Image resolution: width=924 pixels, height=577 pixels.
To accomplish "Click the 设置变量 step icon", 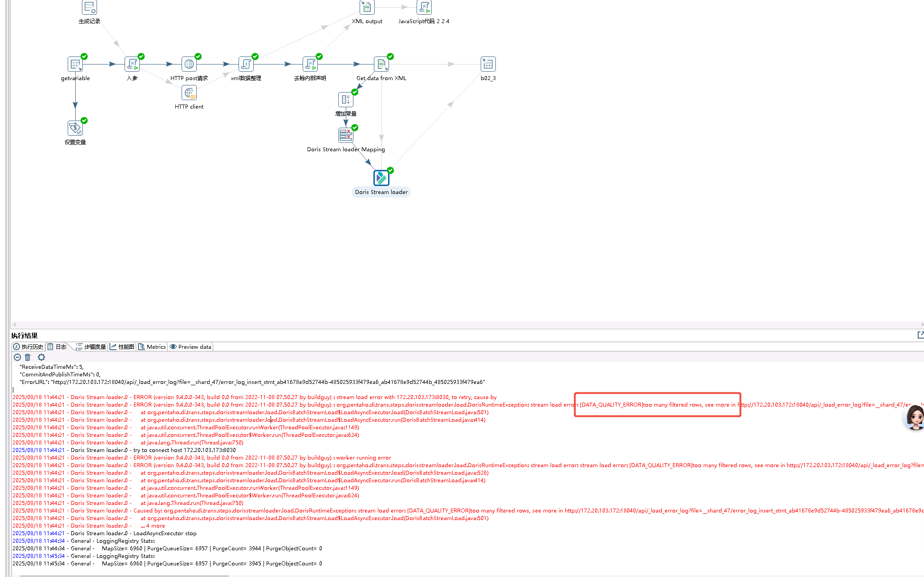I will [75, 128].
